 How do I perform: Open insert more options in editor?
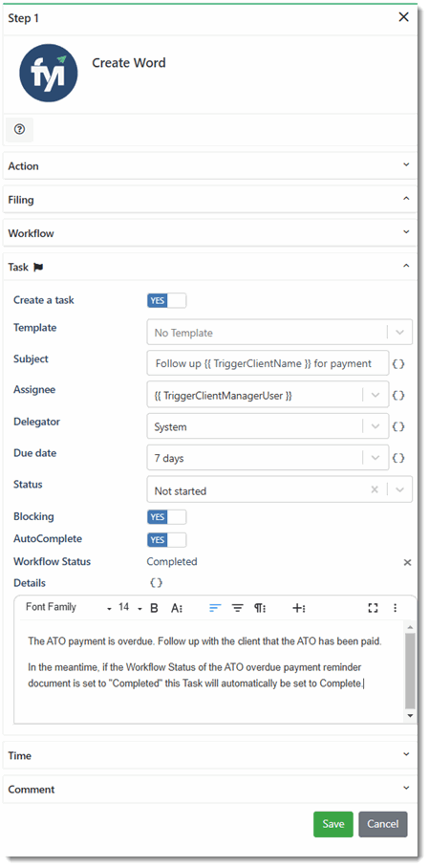click(298, 608)
